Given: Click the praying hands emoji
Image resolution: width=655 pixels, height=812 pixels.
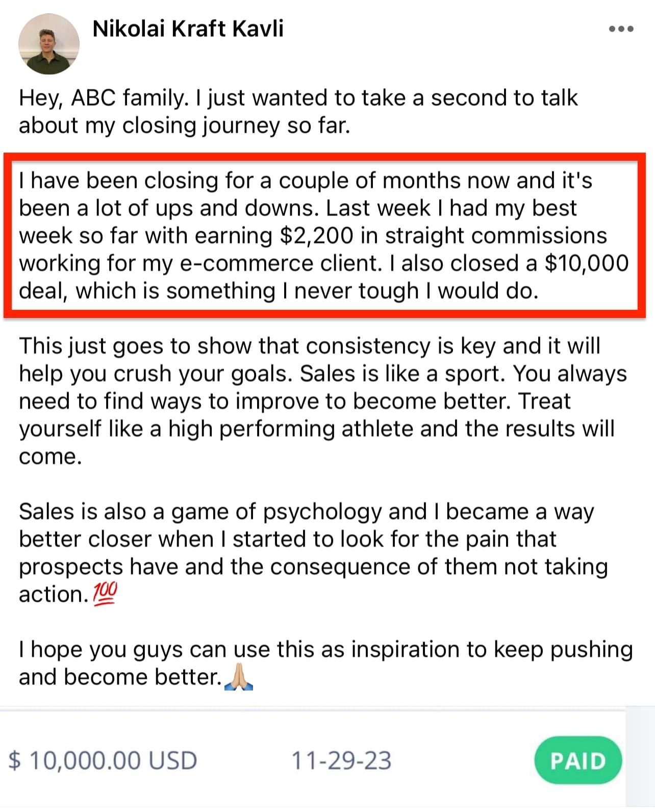Looking at the screenshot, I should (239, 677).
